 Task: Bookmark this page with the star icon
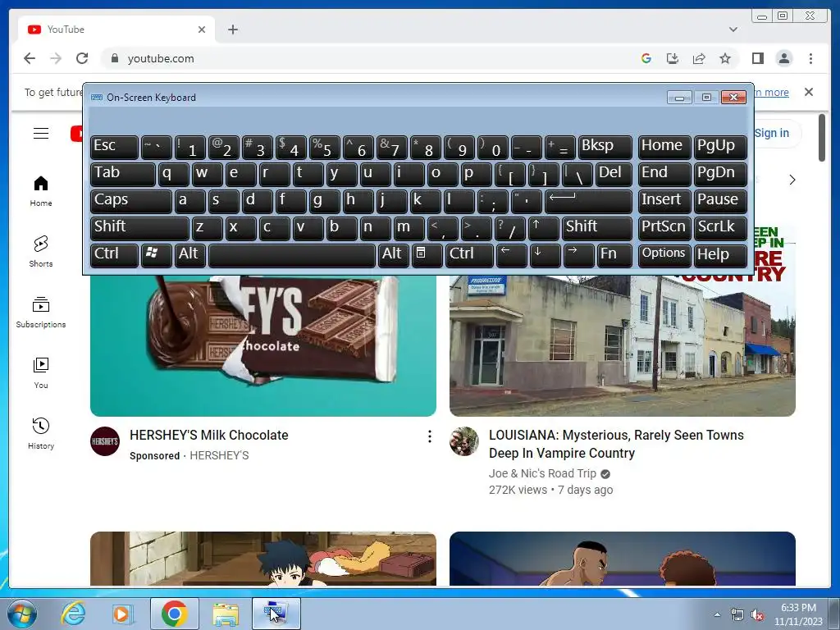click(x=725, y=58)
